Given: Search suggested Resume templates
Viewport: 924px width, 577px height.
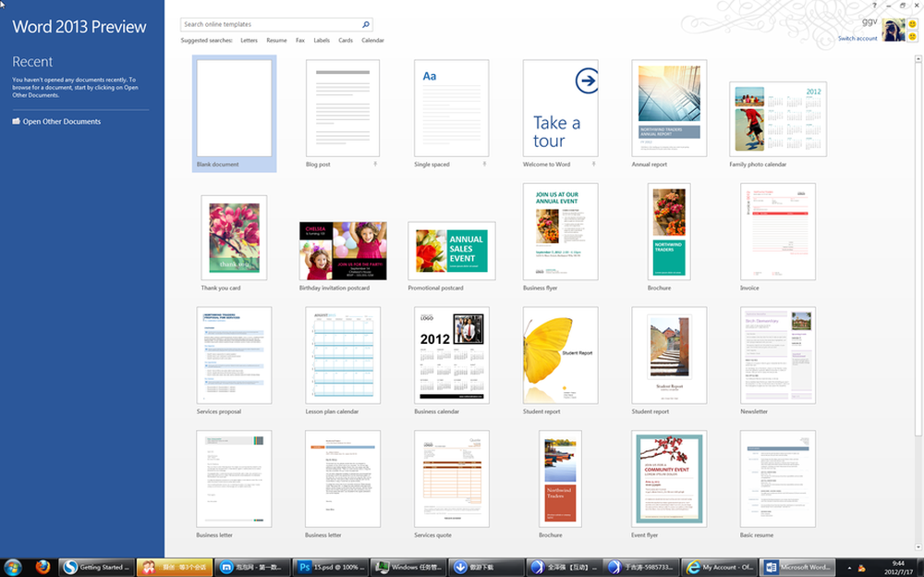Looking at the screenshot, I should 276,40.
